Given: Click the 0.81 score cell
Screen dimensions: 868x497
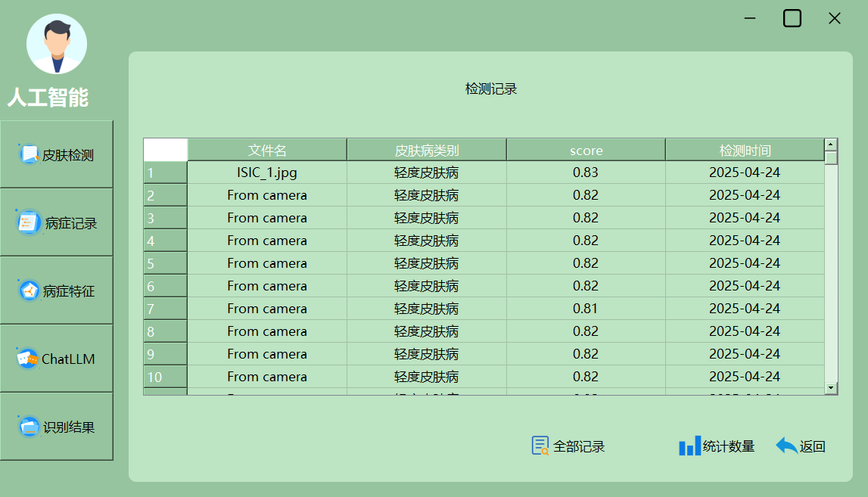Looking at the screenshot, I should click(586, 309).
